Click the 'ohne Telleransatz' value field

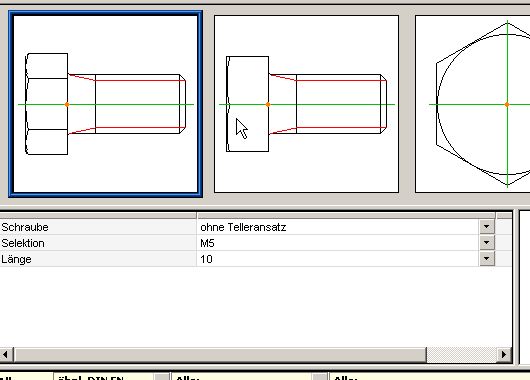[x=338, y=227]
